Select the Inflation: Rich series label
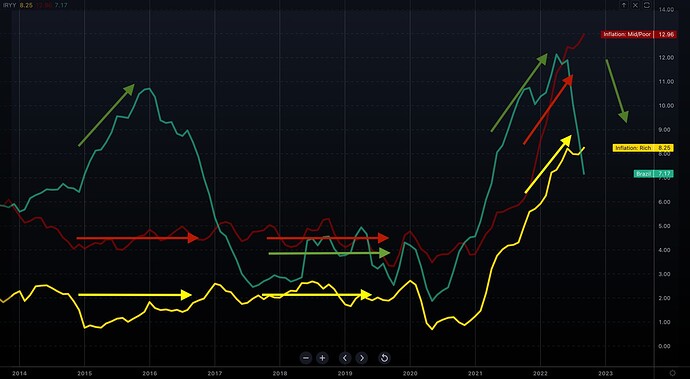The width and height of the screenshot is (690, 379). pyautogui.click(x=633, y=148)
